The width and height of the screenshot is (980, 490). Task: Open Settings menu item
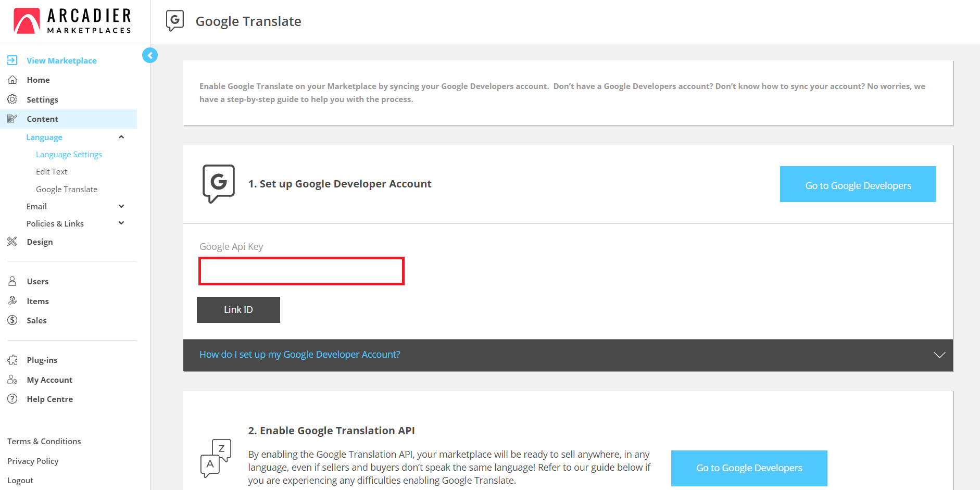coord(42,99)
